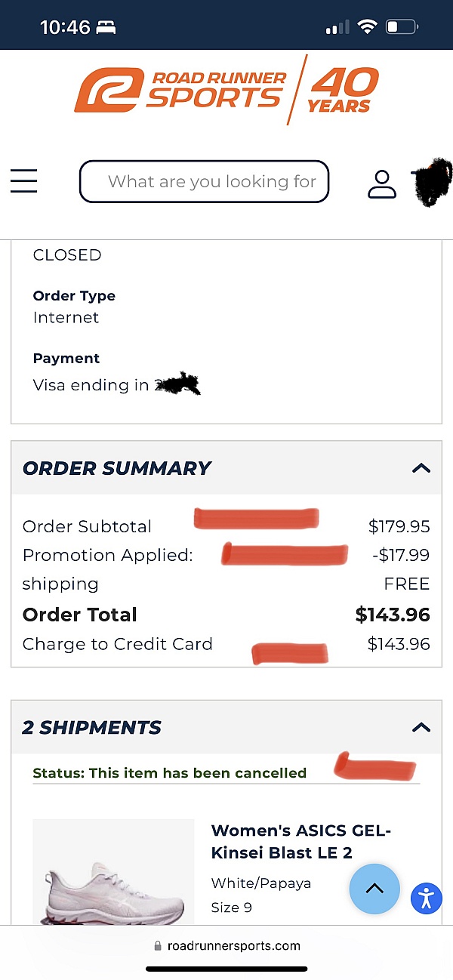The width and height of the screenshot is (453, 980).
Task: Tap the Road Runner Sports logo
Action: 181,90
